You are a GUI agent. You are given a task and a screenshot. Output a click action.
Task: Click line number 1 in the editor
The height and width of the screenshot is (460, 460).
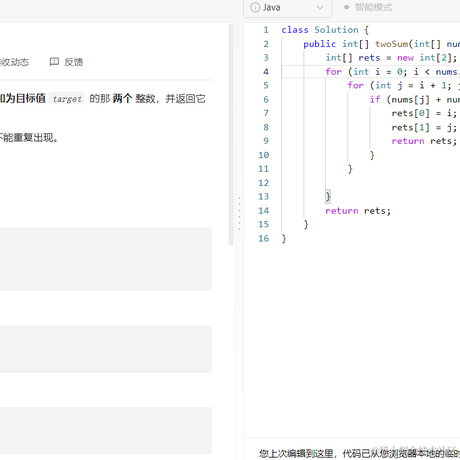266,30
